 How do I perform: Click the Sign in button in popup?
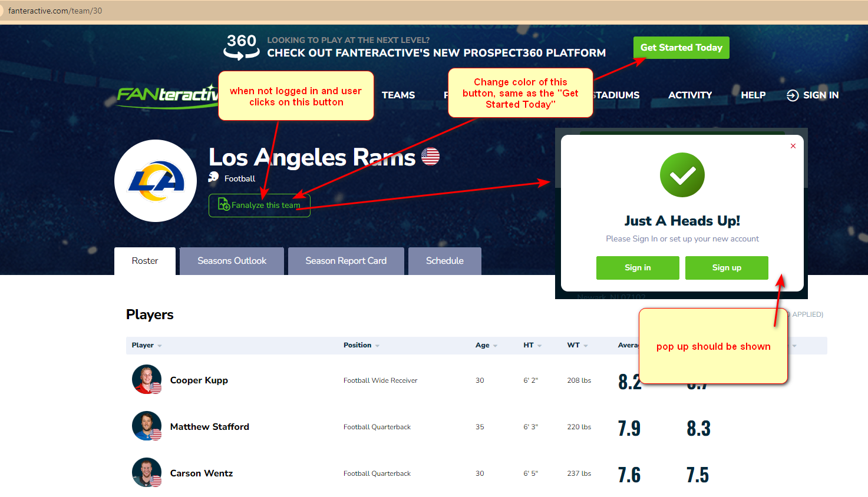[x=638, y=268]
